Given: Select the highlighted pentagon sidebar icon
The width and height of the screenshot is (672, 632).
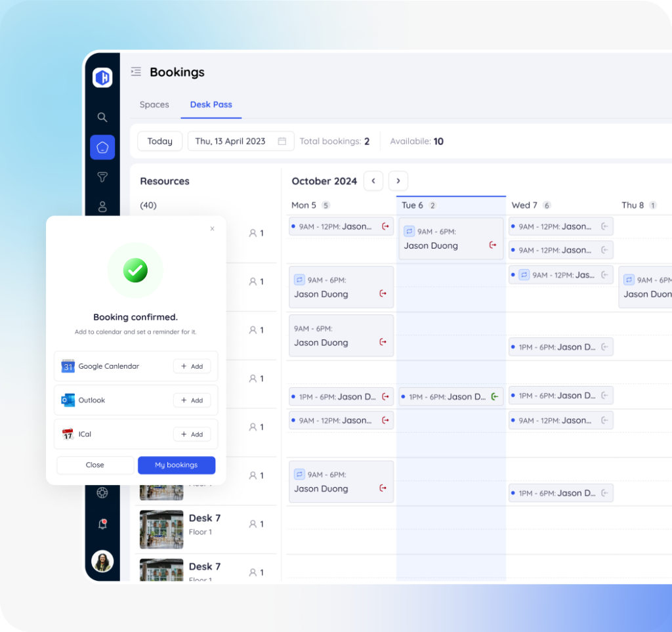Looking at the screenshot, I should pos(102,148).
